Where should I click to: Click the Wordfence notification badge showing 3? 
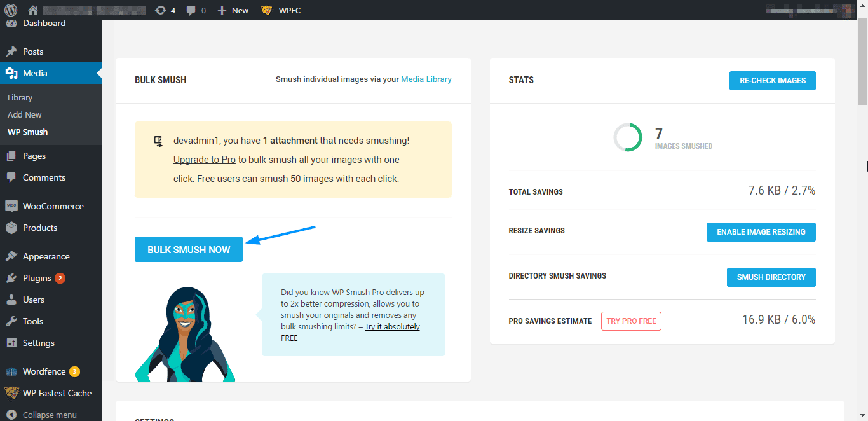click(74, 371)
